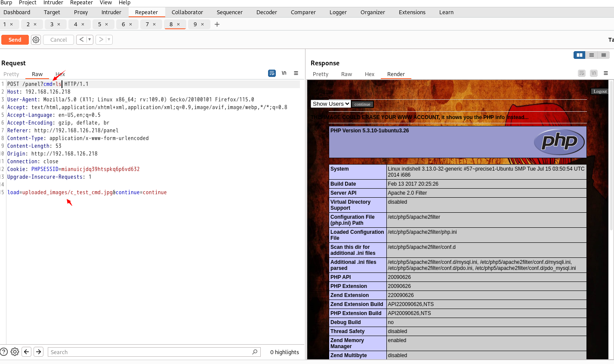Select the response Render tab
The width and height of the screenshot is (614, 364).
point(396,74)
